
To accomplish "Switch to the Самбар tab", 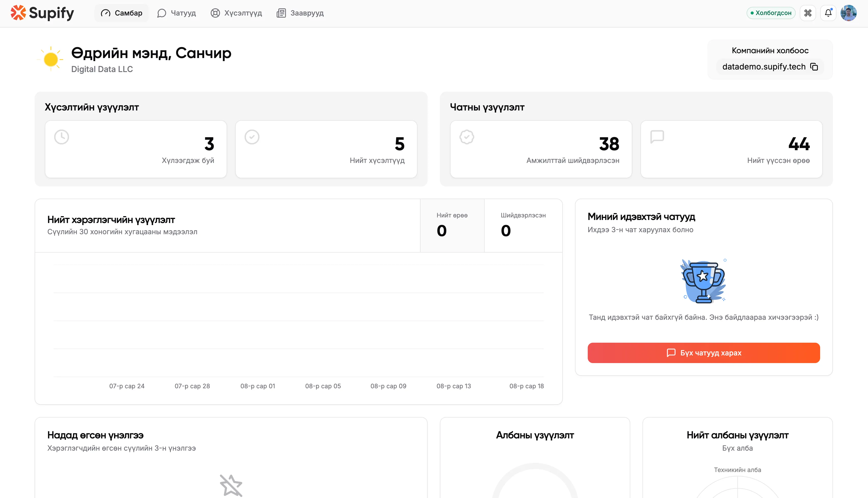I will [x=121, y=13].
